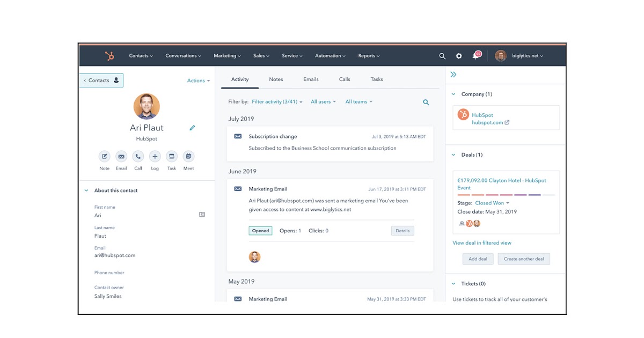
Task: Open the Automation navigation menu
Action: click(x=330, y=56)
